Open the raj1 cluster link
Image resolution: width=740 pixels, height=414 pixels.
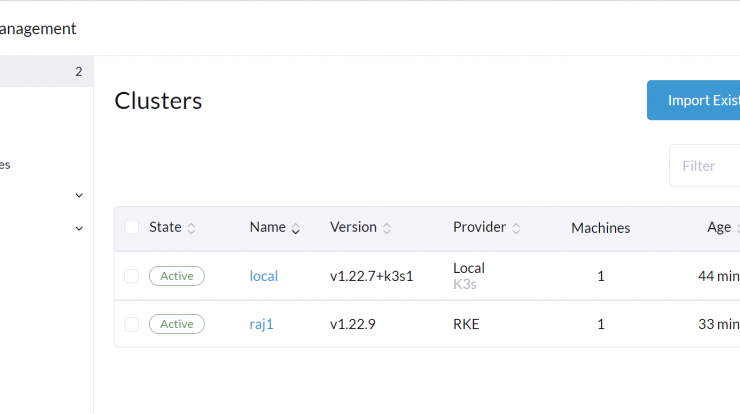261,324
